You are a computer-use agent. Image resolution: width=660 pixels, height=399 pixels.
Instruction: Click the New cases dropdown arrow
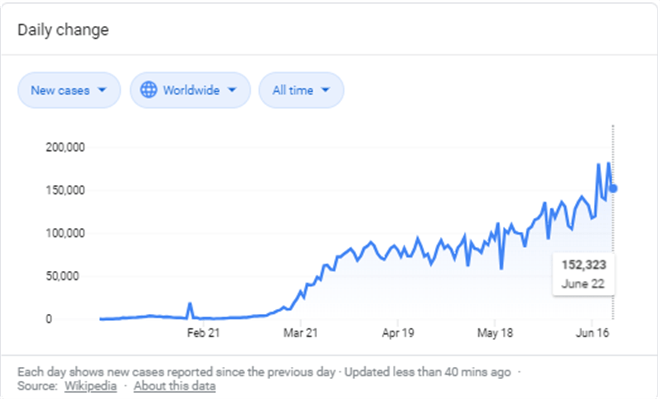tap(102, 90)
